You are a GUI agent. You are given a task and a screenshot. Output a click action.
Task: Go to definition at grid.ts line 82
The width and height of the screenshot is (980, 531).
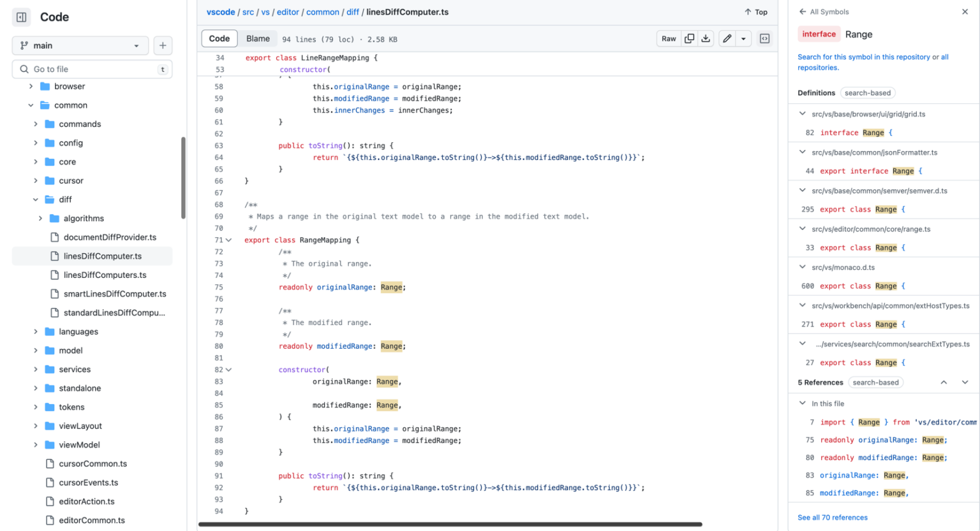884,133
